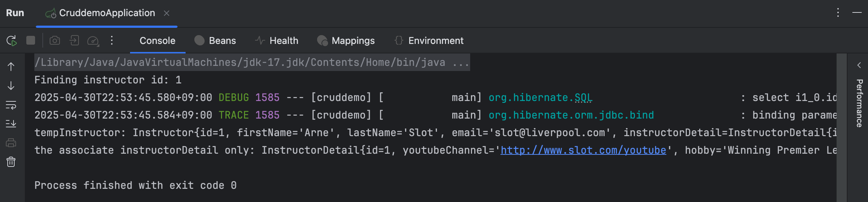The height and width of the screenshot is (202, 868).
Task: Print the console output
Action: (11, 143)
